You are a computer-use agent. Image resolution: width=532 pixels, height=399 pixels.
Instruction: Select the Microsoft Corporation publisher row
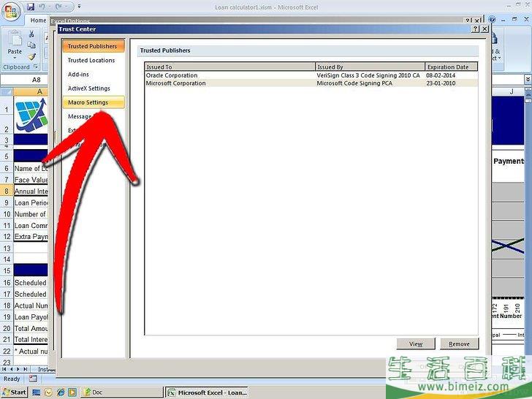tap(311, 83)
